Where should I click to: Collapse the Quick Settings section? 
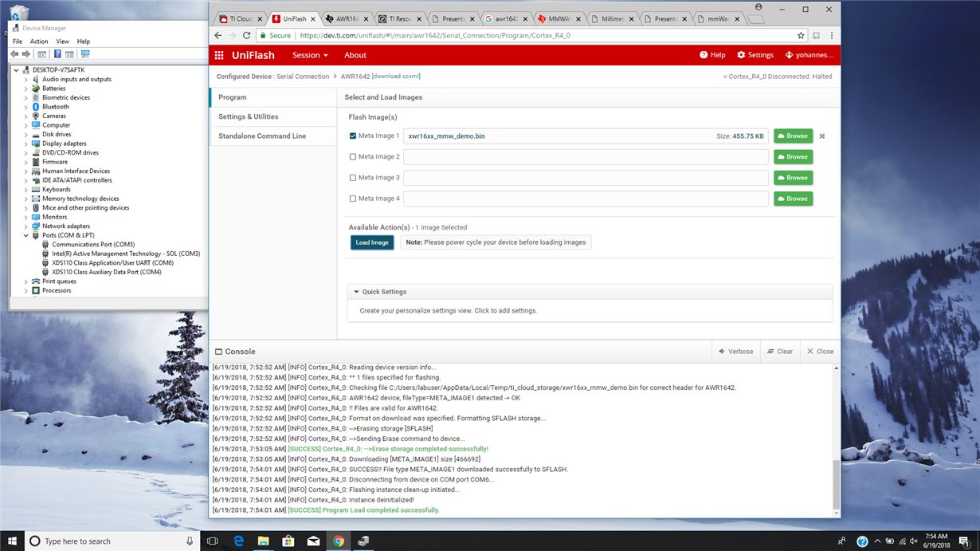tap(356, 292)
